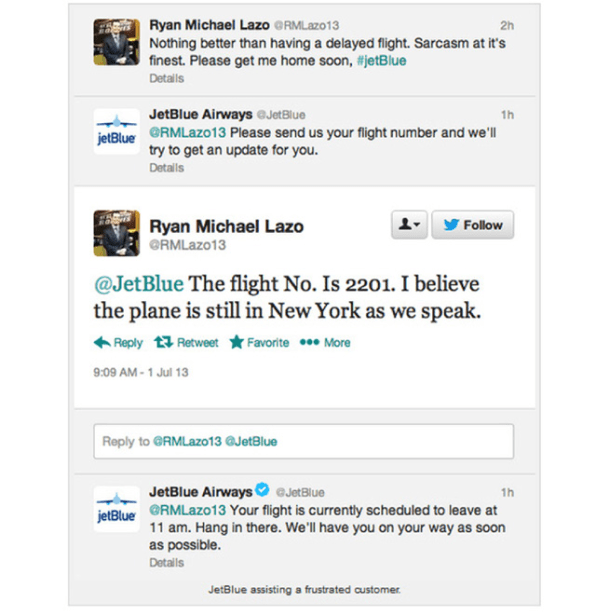The height and width of the screenshot is (615, 596).
Task: Expand Details under Ryan's first tweet
Action: coord(167,78)
